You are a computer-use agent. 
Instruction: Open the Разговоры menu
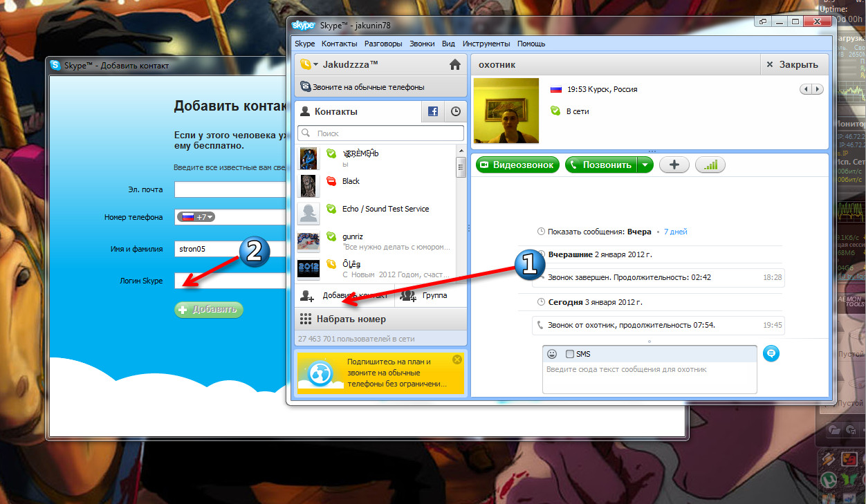pos(383,44)
